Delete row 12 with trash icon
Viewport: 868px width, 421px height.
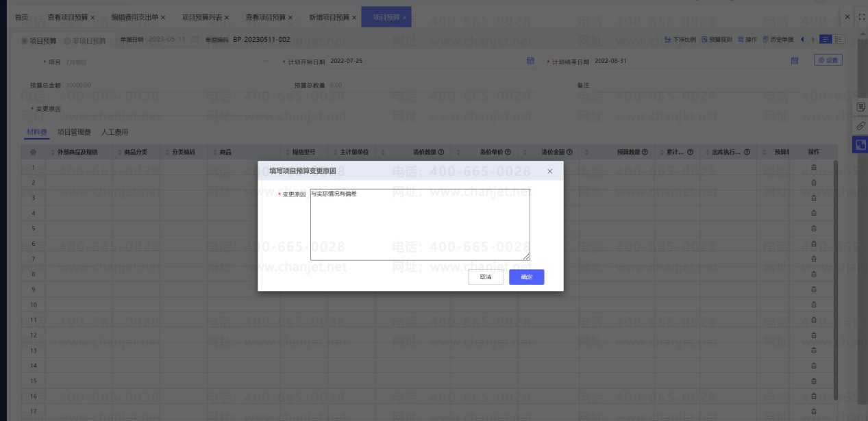click(814, 335)
